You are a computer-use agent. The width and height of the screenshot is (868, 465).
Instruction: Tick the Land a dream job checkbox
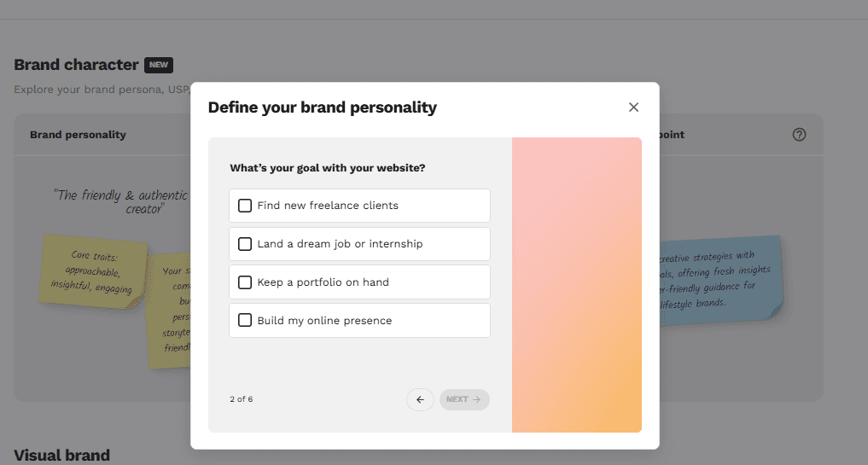[245, 244]
